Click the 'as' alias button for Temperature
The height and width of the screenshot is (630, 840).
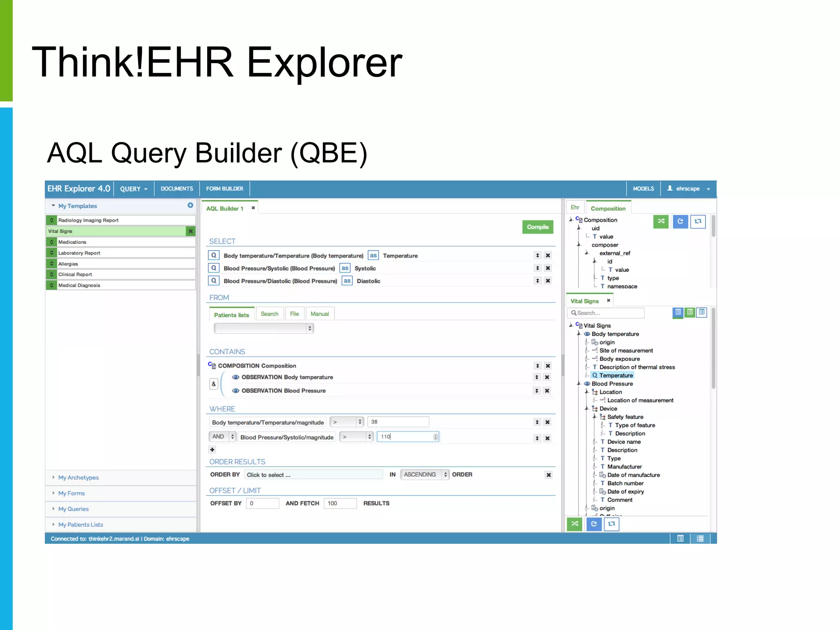pyautogui.click(x=373, y=255)
